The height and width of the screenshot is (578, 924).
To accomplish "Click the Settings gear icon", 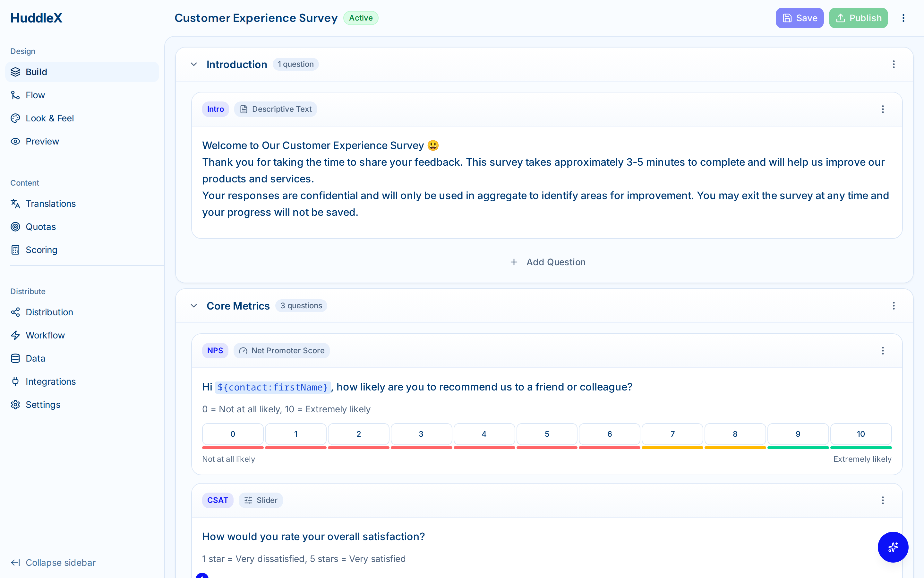I will click(x=15, y=405).
